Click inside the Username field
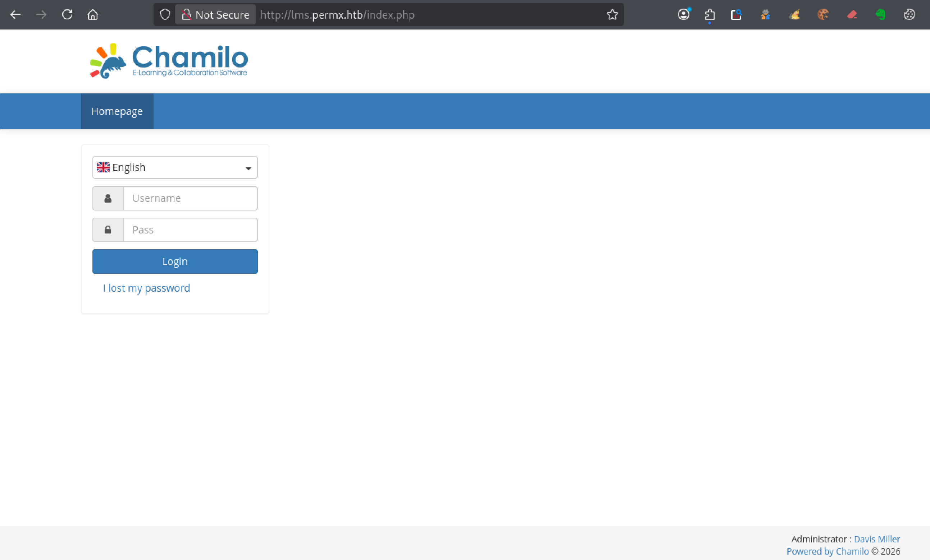930x560 pixels. point(190,198)
